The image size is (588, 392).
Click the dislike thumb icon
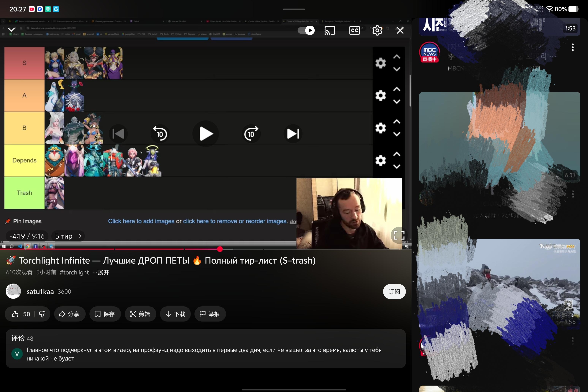click(x=42, y=314)
